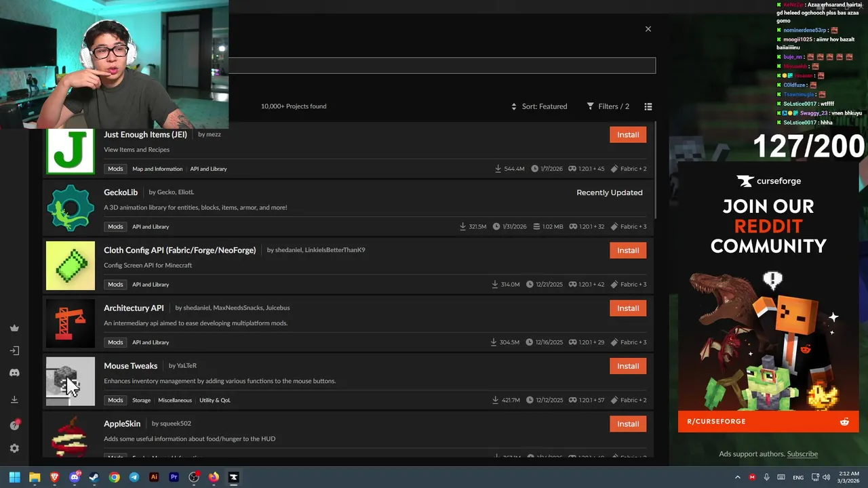Click the red MEGA tray icon
The width and height of the screenshot is (868, 488).
(x=752, y=477)
